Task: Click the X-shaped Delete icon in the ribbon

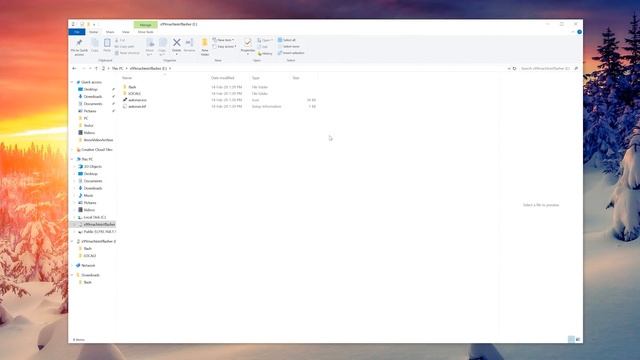Action: click(x=176, y=42)
